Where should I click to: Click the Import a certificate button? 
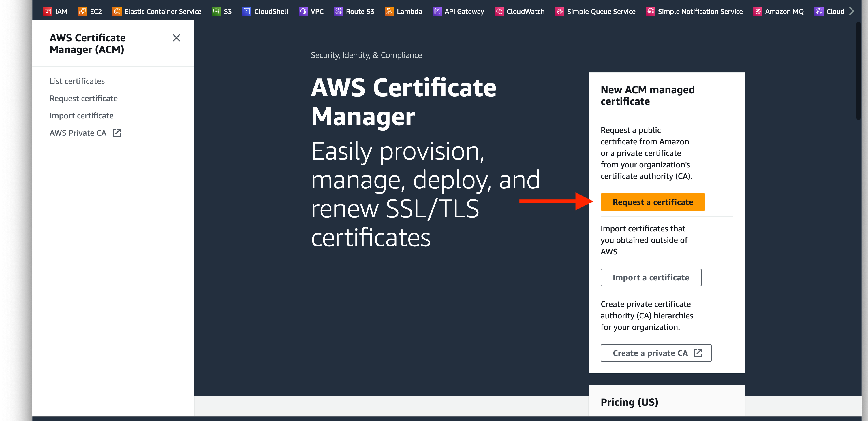pyautogui.click(x=651, y=277)
